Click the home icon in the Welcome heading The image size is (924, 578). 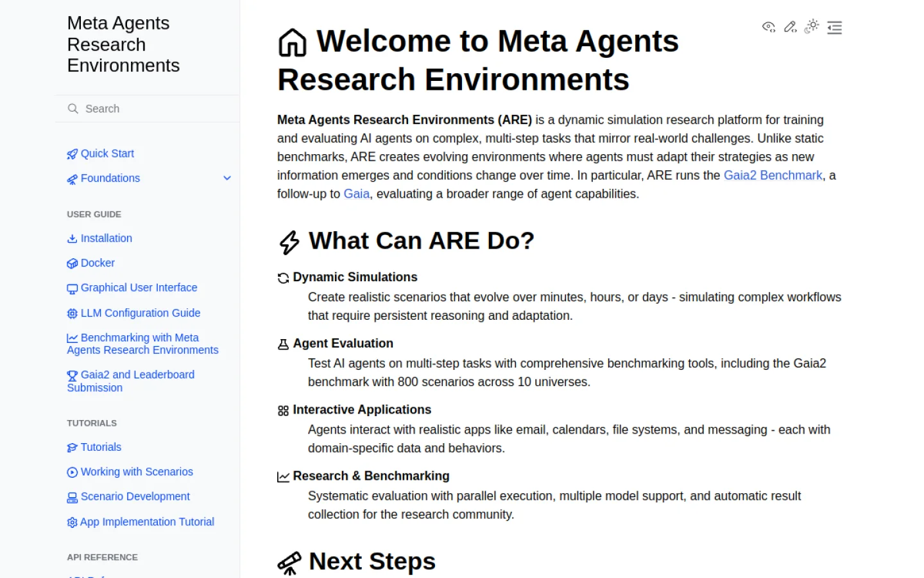tap(293, 42)
